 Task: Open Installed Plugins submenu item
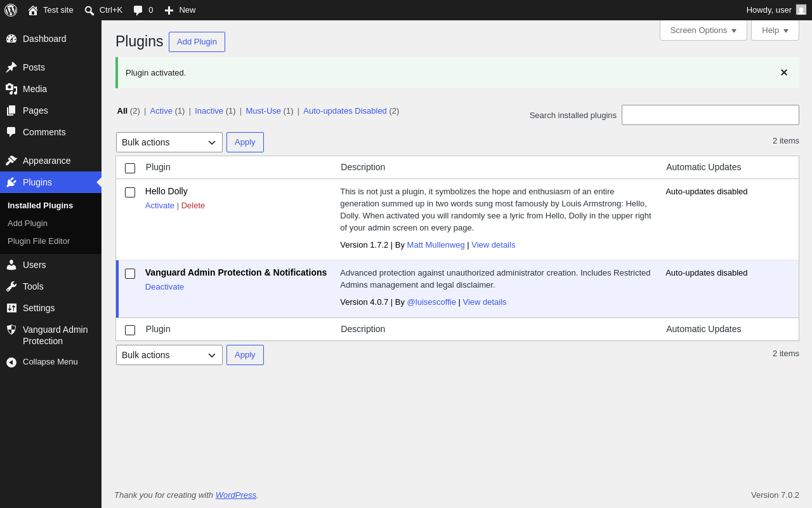click(x=40, y=206)
